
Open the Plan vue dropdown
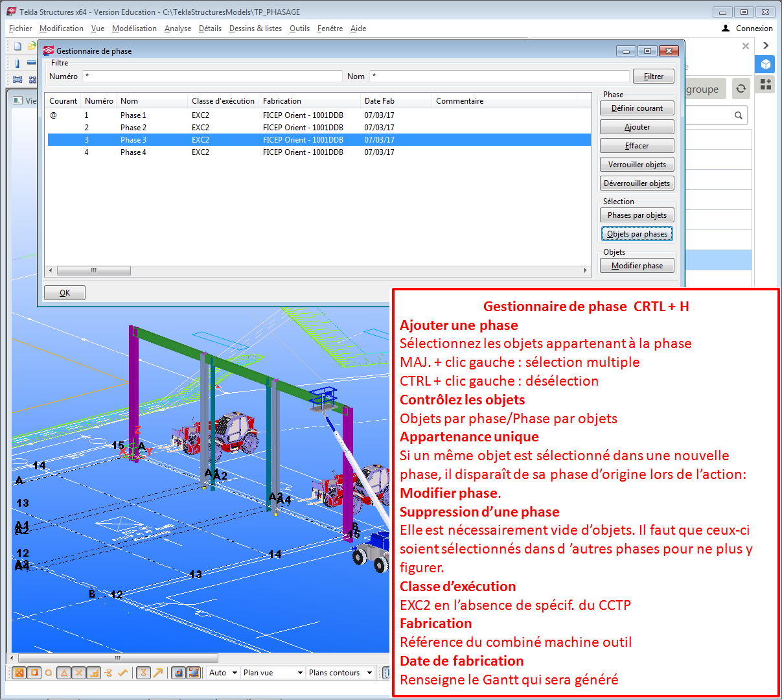tap(273, 673)
